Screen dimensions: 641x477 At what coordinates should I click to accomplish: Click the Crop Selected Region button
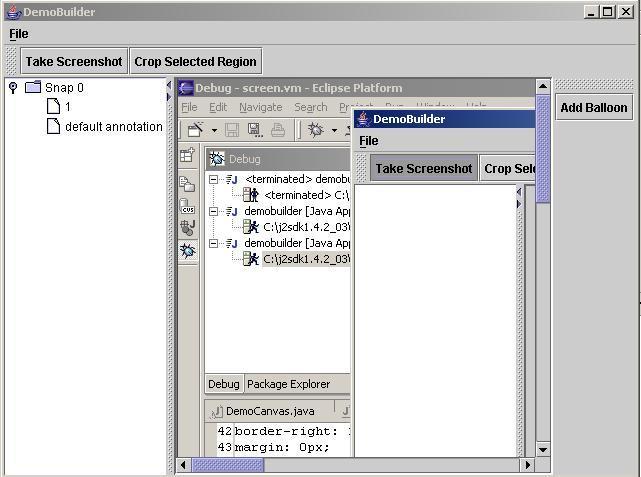pos(195,62)
